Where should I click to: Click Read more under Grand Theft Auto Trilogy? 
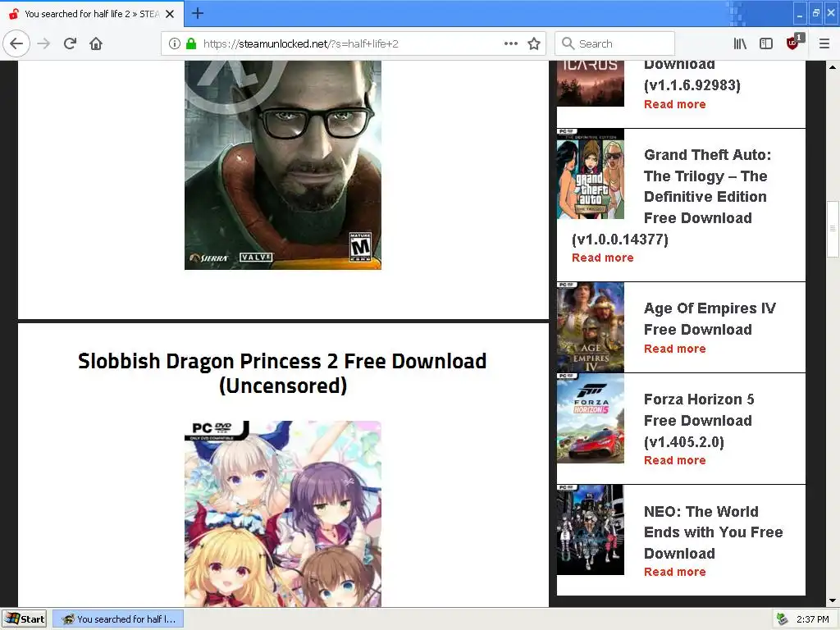602,258
